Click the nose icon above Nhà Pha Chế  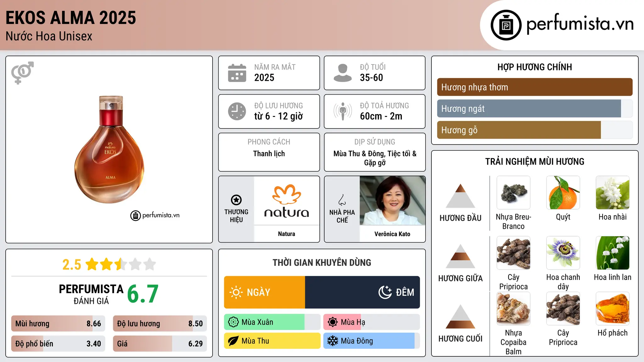(342, 200)
